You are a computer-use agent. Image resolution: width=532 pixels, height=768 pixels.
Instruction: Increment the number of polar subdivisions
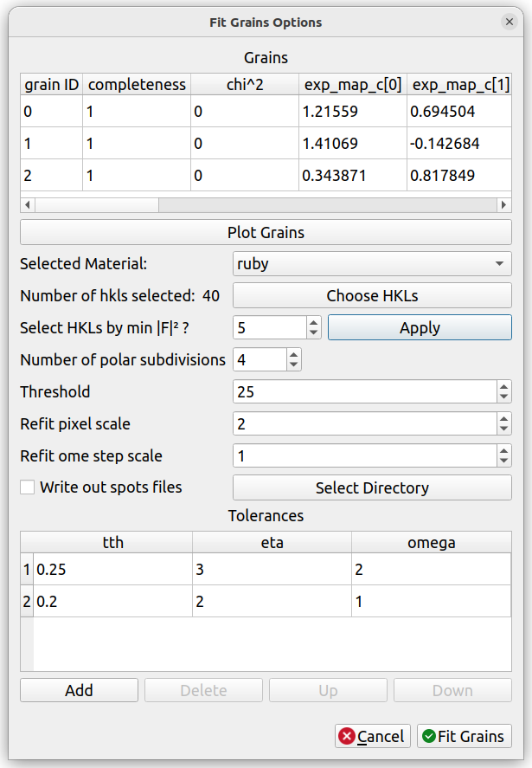(293, 355)
